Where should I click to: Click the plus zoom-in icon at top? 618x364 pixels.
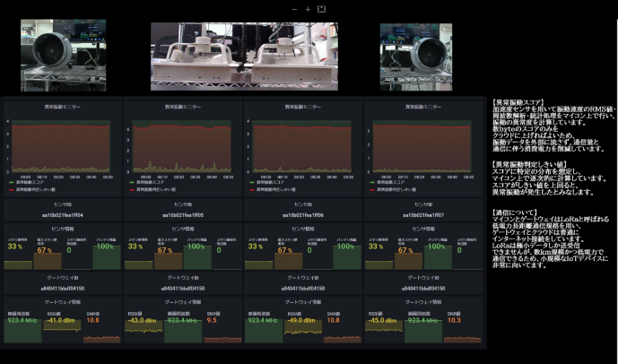click(x=307, y=8)
